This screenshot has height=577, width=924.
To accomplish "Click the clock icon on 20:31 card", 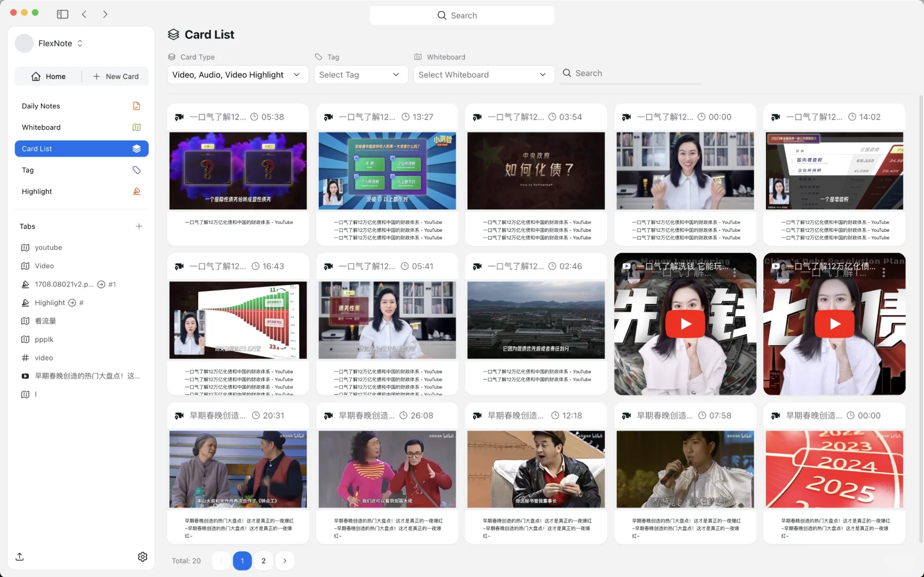I will click(x=256, y=415).
